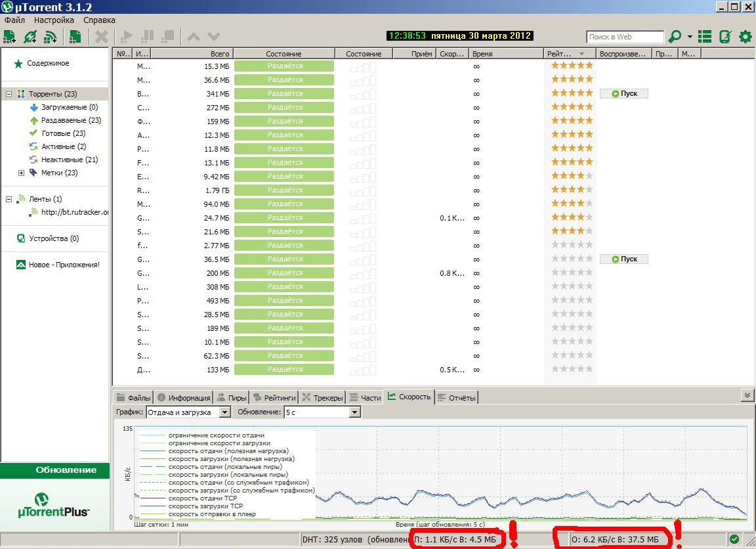Sort by the Рейт... column header
The height and width of the screenshot is (549, 756).
pos(570,54)
